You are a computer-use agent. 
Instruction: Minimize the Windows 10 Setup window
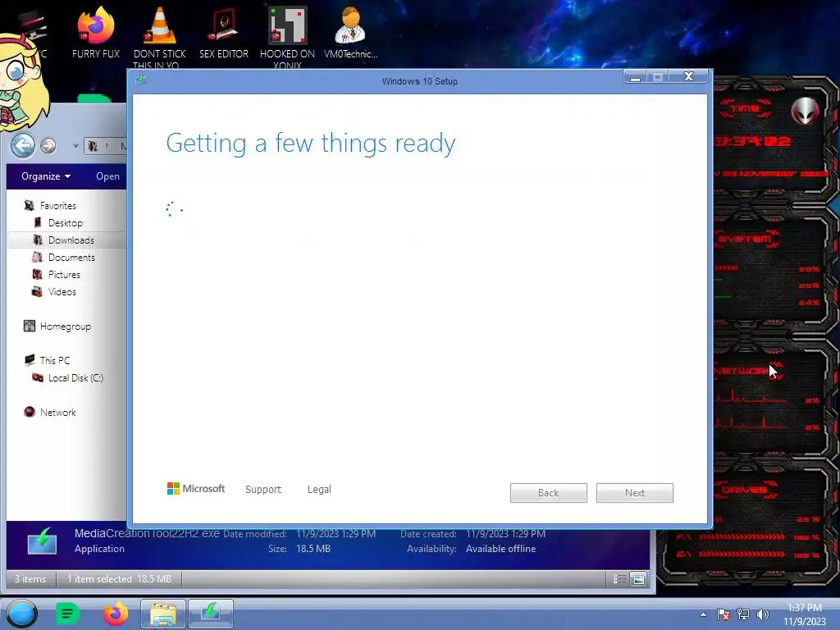coord(636,77)
